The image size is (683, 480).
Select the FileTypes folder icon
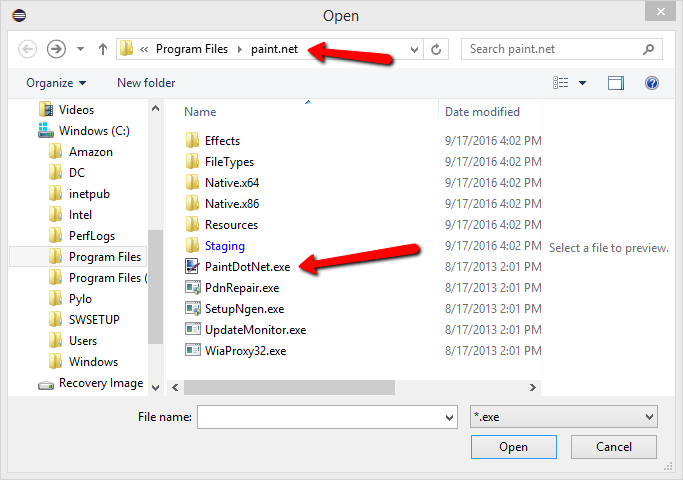[x=192, y=162]
